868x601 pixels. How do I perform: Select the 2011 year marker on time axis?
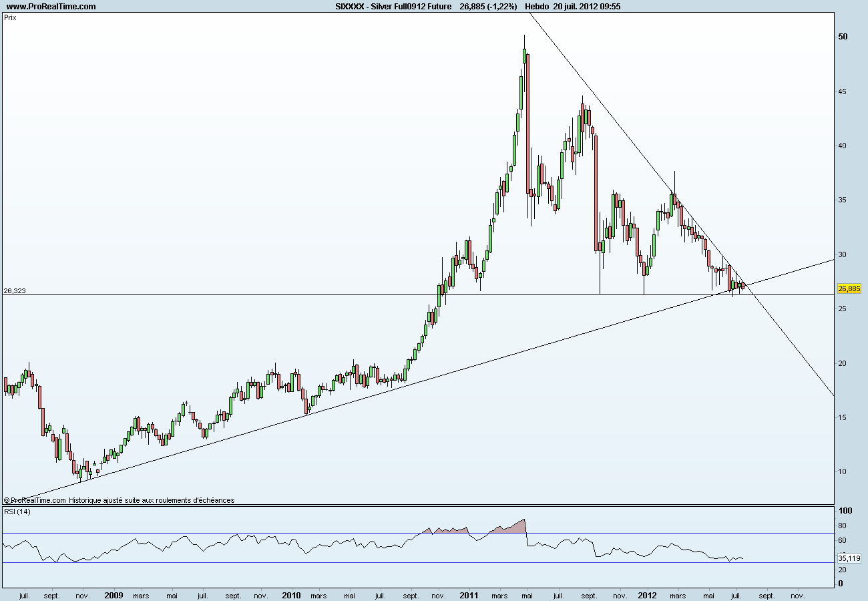[x=469, y=595]
